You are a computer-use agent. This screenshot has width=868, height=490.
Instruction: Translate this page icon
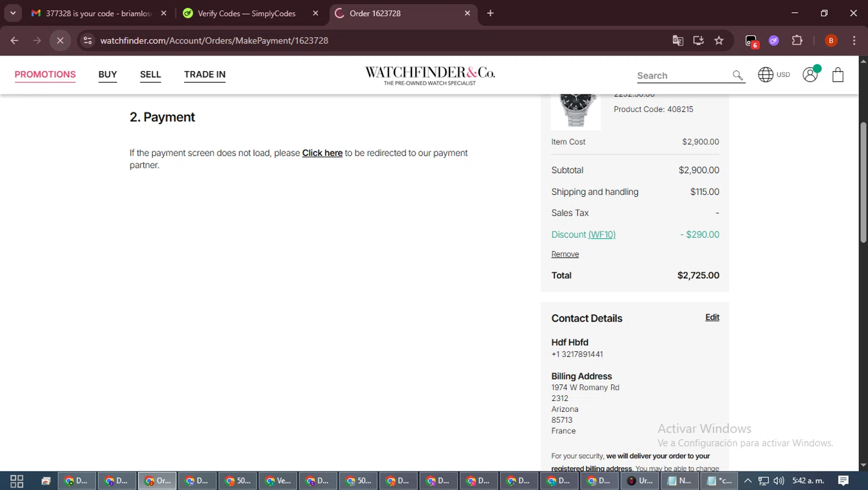tap(678, 40)
